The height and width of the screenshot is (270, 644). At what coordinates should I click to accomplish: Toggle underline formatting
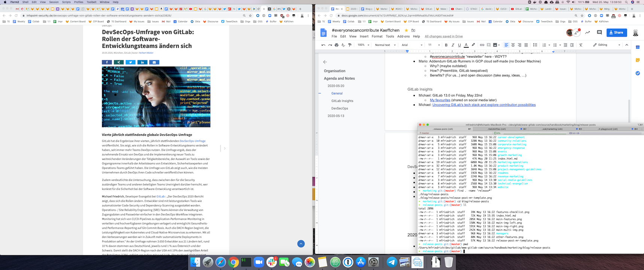(x=459, y=45)
